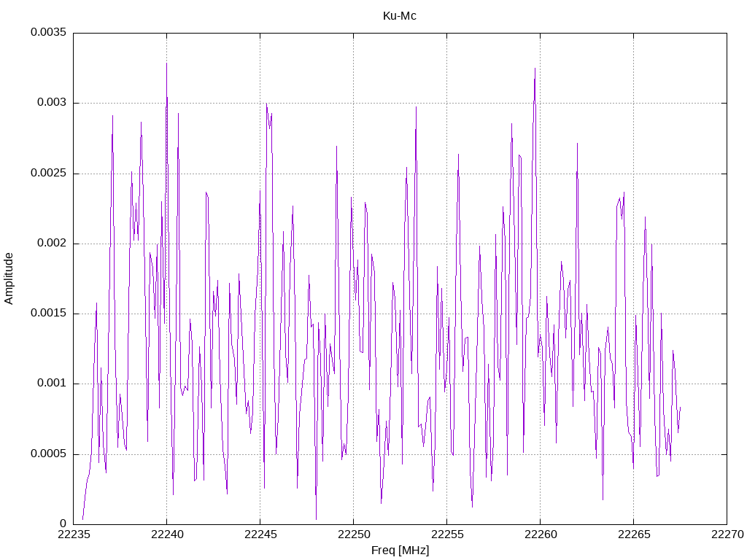Click the x-axis tick label 22270
Screen dimensions: 747x560
(x=727, y=534)
